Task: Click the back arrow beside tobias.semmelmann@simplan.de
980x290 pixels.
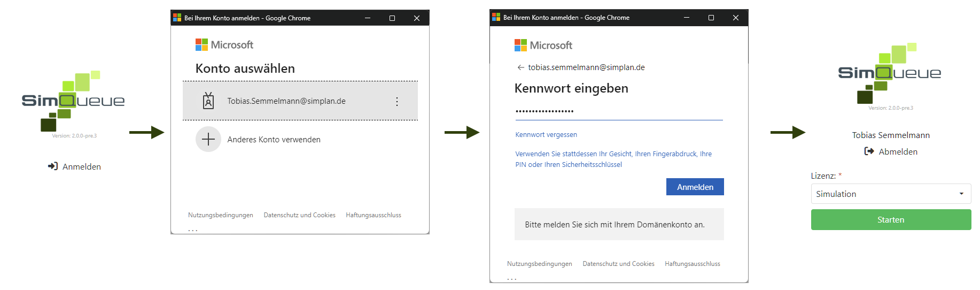Action: tap(520, 67)
